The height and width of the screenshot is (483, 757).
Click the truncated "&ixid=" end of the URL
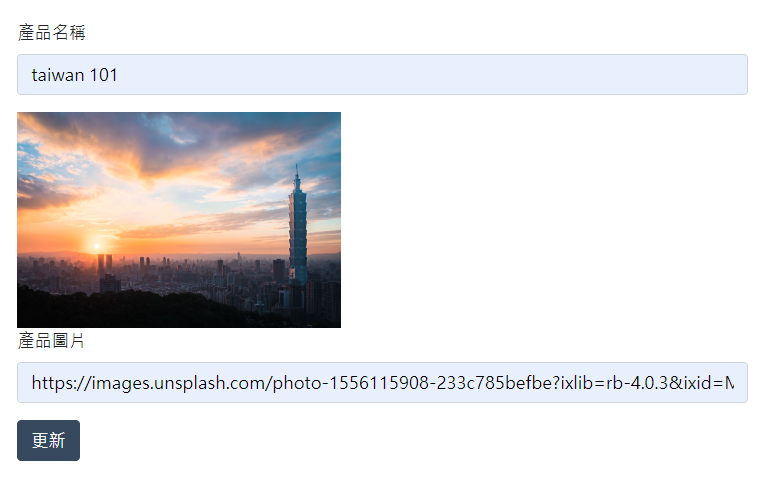coord(701,383)
